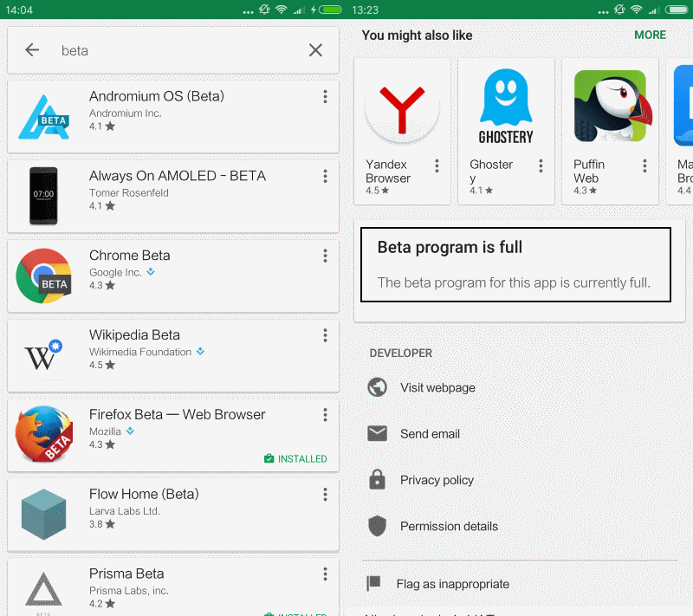The height and width of the screenshot is (616, 693).
Task: Open overflow menu for Wikipedia Beta
Action: (x=325, y=335)
